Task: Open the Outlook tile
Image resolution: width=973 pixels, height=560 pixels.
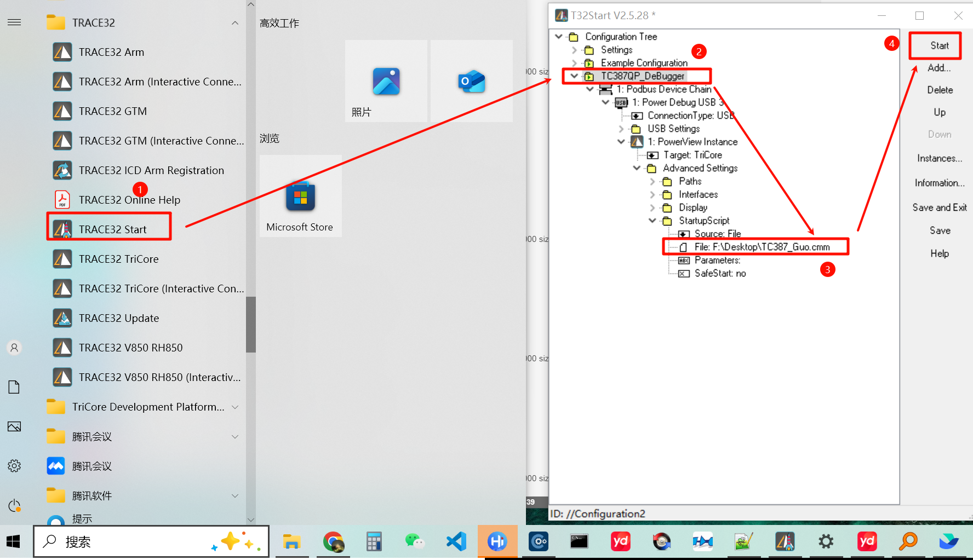Action: (x=472, y=81)
